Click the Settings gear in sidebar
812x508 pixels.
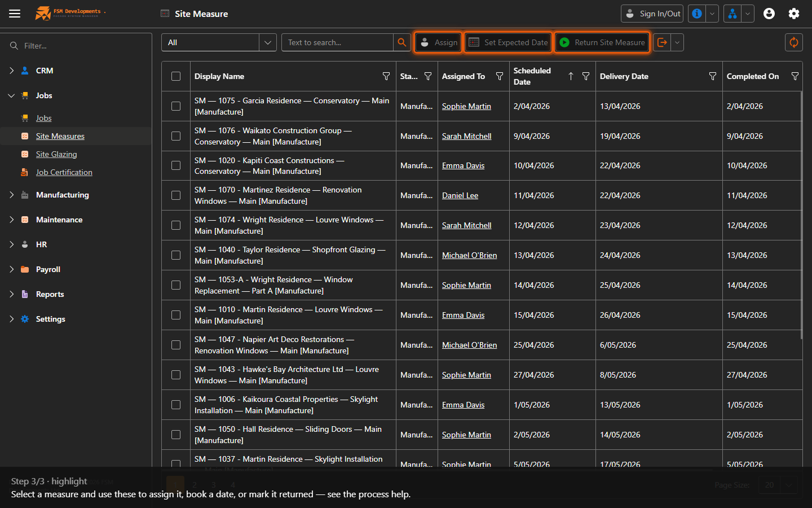pyautogui.click(x=25, y=319)
